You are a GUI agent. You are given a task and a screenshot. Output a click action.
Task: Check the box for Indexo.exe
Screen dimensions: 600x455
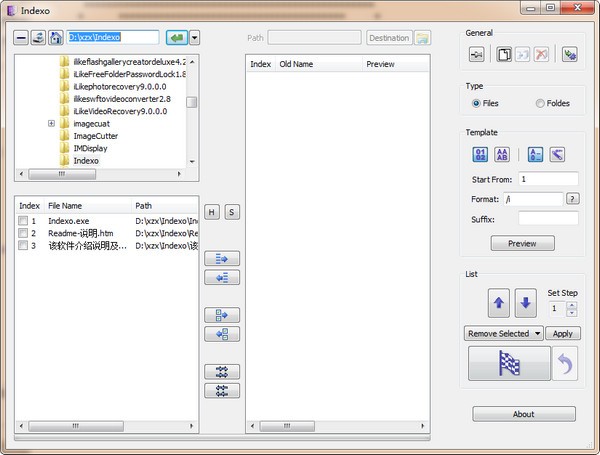23,221
